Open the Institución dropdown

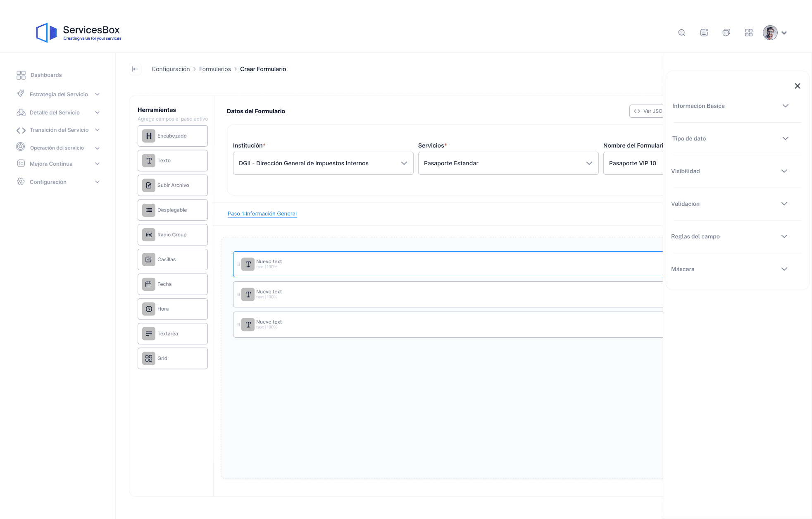(x=323, y=163)
